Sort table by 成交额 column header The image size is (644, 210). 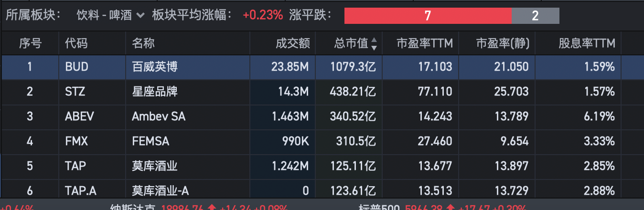click(x=293, y=44)
